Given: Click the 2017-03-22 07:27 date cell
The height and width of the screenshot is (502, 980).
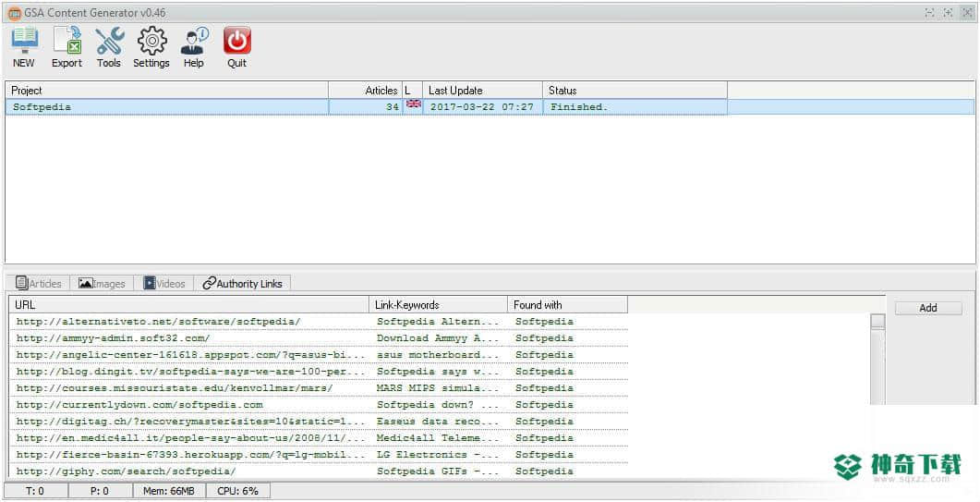Looking at the screenshot, I should click(x=482, y=107).
